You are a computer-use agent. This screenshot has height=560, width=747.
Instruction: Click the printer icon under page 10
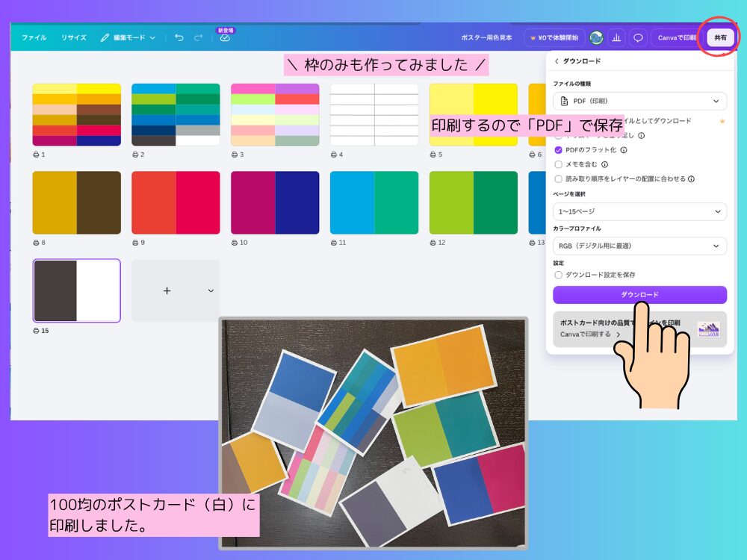235,243
